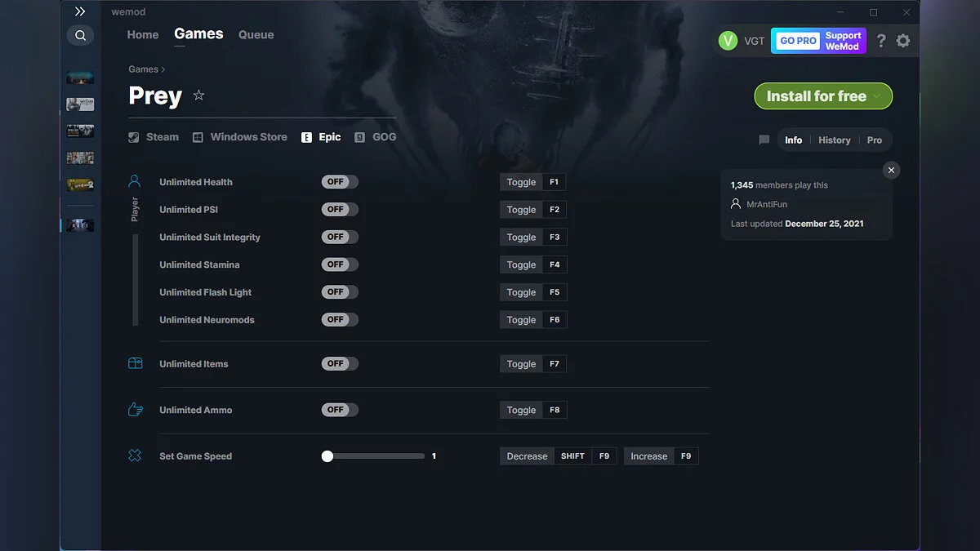This screenshot has height=551, width=980.
Task: Click the 1,345 members play this text
Action: [779, 185]
